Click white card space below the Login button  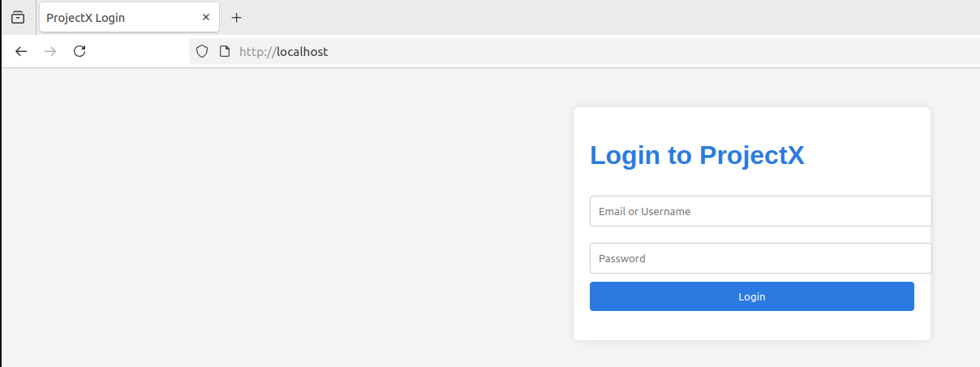click(x=751, y=326)
